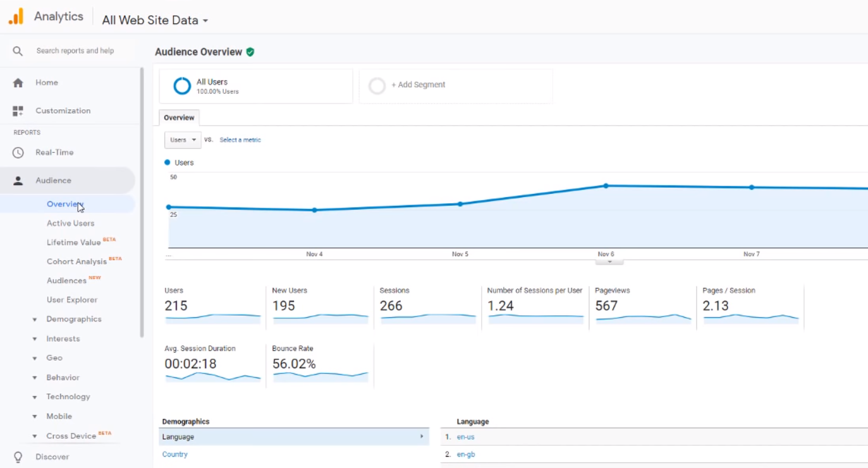This screenshot has height=468, width=868.
Task: Click the Real-Time clock icon
Action: 18,153
